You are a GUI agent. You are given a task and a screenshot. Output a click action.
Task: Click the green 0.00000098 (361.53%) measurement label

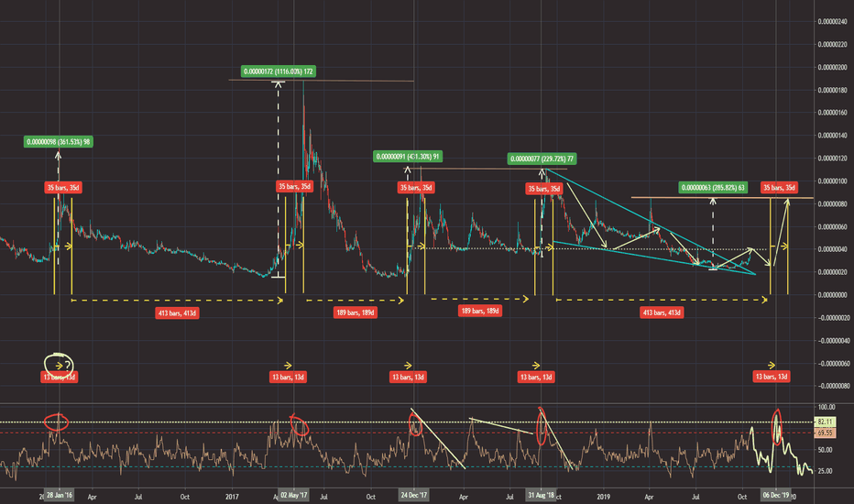[59, 142]
